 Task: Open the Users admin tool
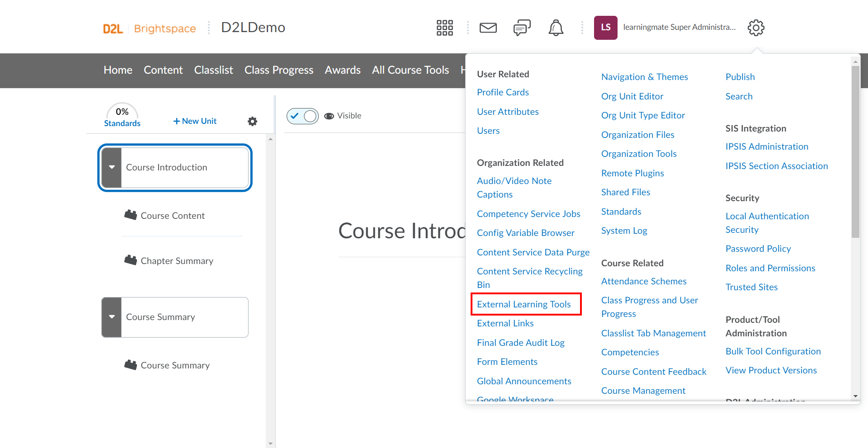pyautogui.click(x=488, y=131)
